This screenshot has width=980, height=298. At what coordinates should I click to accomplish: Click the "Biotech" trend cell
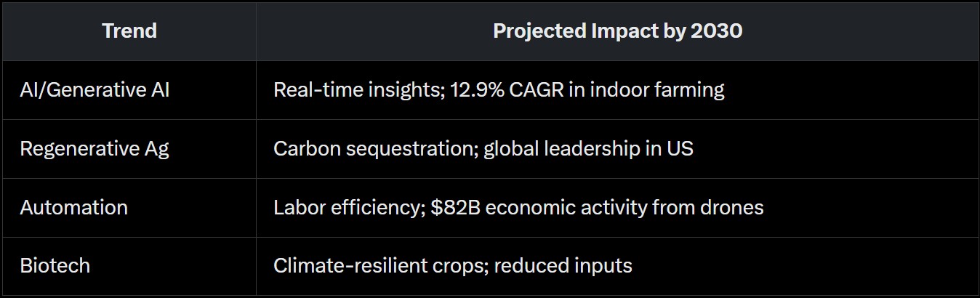55,266
